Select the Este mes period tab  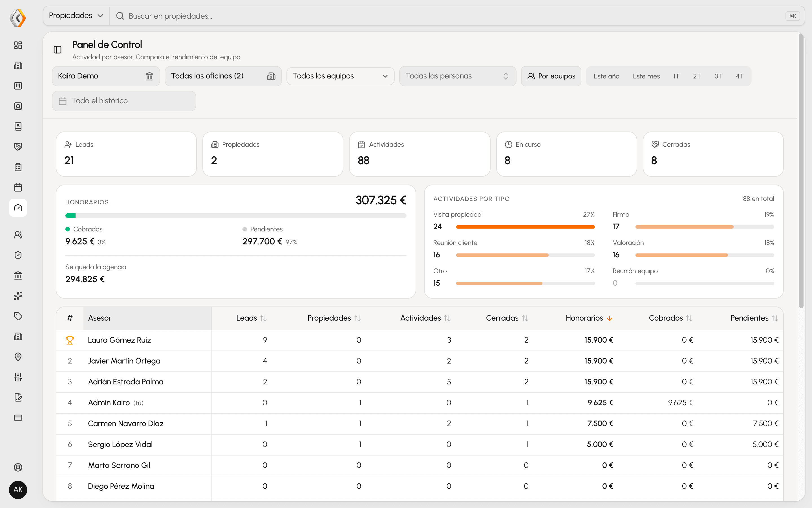646,76
